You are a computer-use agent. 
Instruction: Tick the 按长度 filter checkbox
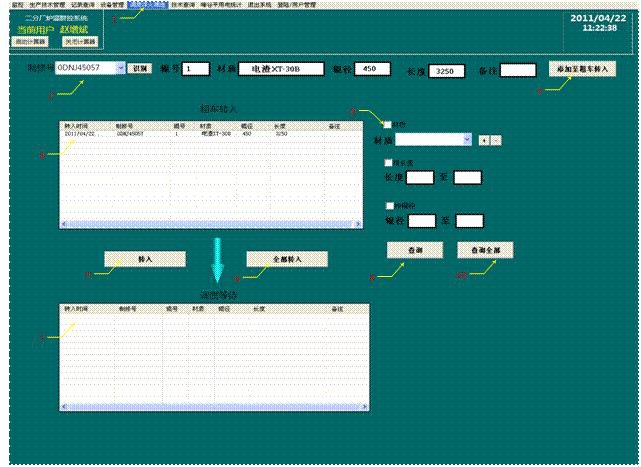389,161
